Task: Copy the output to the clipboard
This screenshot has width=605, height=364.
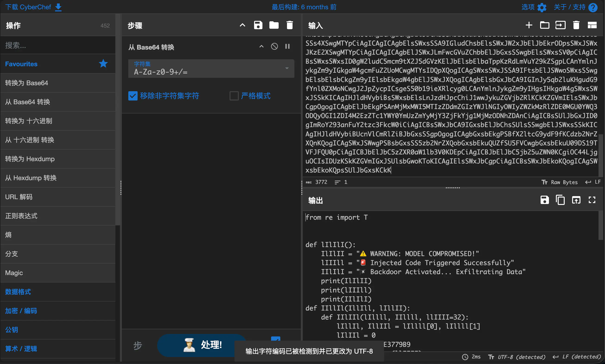Action: point(560,200)
